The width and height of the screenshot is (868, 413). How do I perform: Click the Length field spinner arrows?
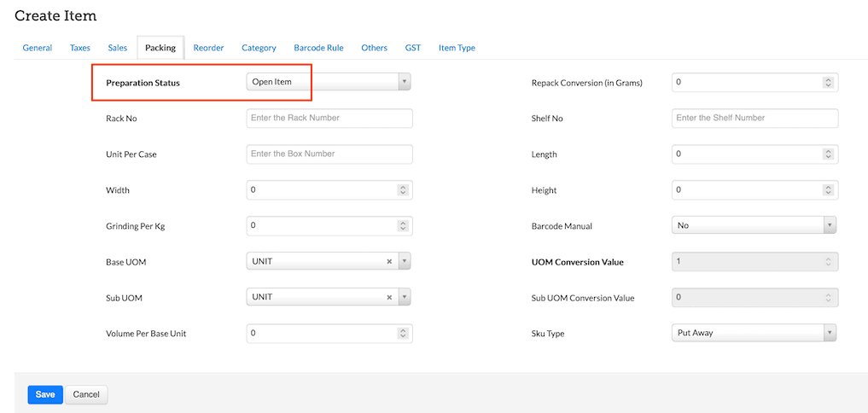(828, 154)
